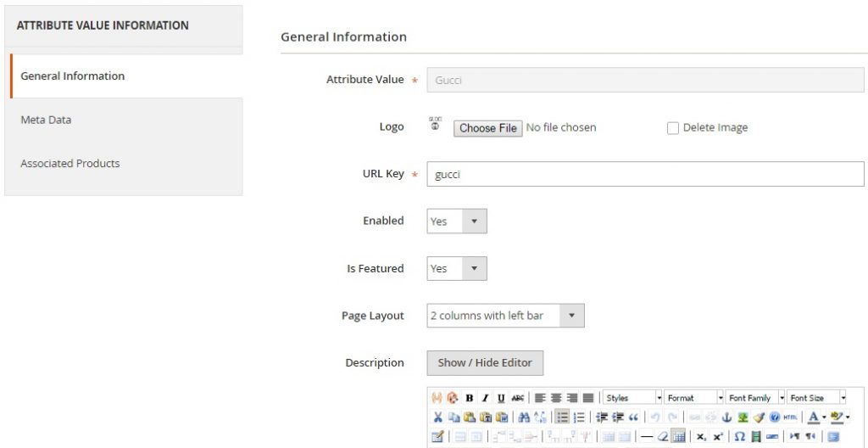The height and width of the screenshot is (448, 868).
Task: Apply strikethrough formatting
Action: (x=518, y=398)
